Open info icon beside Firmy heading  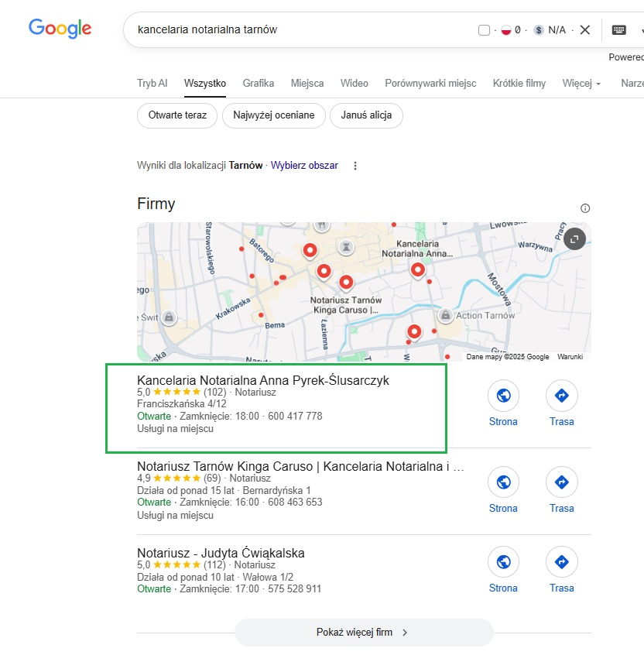click(585, 208)
